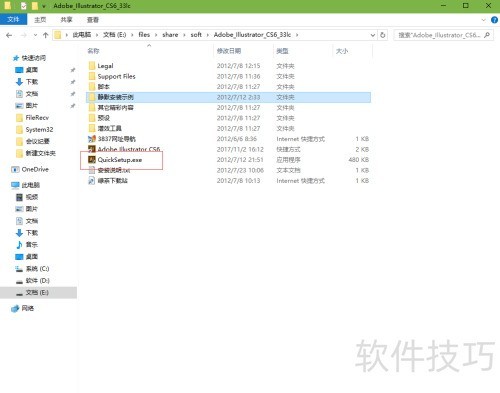Select the highlighted 静默安装示例 folder
This screenshot has width=500, height=393.
(x=228, y=97)
